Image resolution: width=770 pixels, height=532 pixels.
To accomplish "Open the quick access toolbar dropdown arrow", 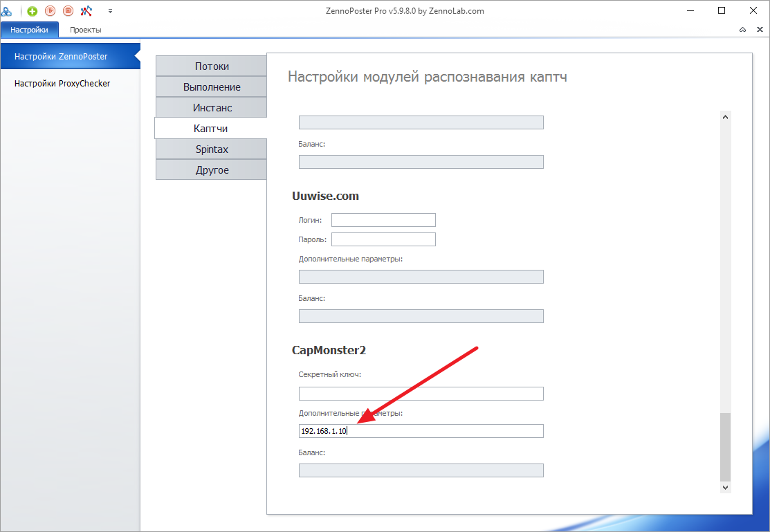I will click(111, 11).
